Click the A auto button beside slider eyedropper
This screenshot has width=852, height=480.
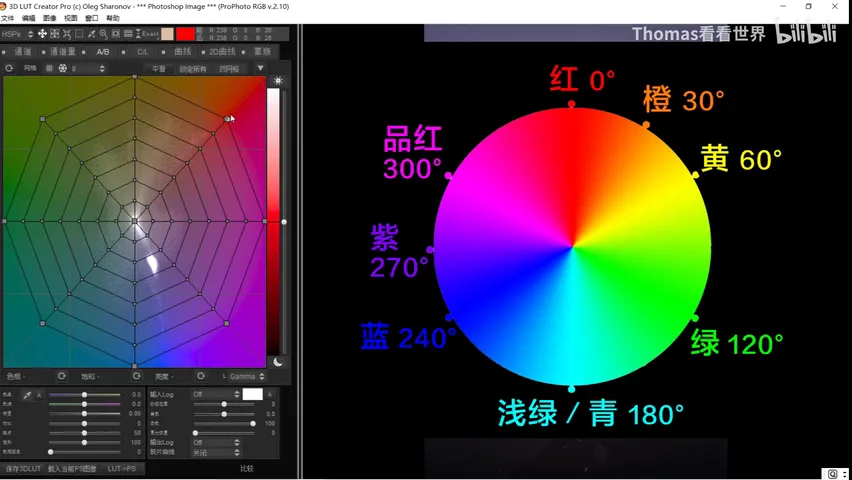point(39,395)
